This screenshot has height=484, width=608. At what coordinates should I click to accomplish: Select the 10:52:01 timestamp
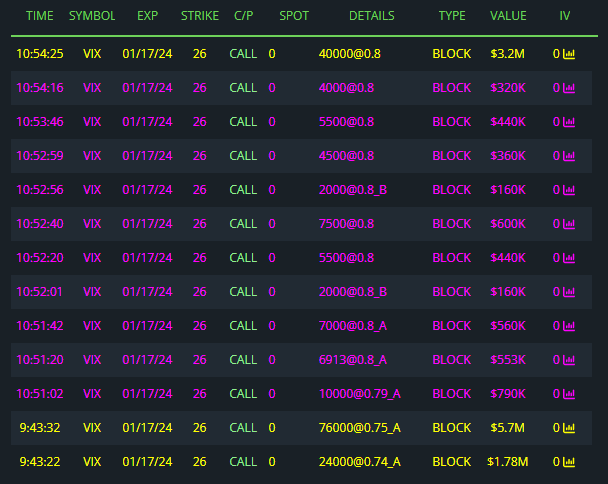(x=40, y=292)
